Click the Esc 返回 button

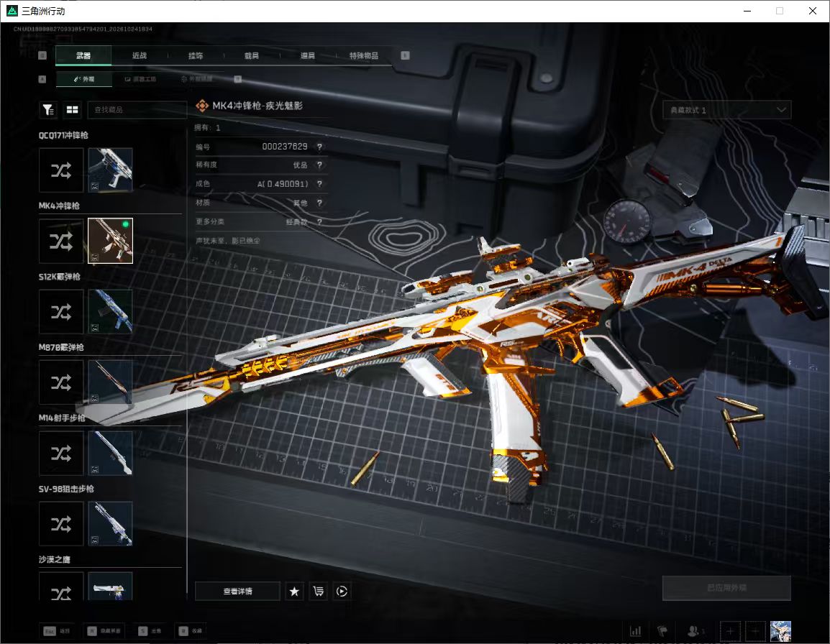(57, 631)
